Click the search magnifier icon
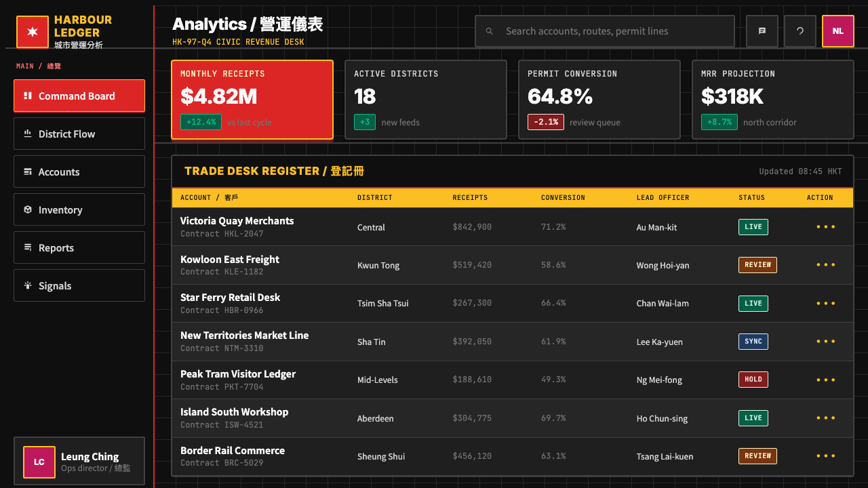The image size is (868, 488). tap(489, 31)
